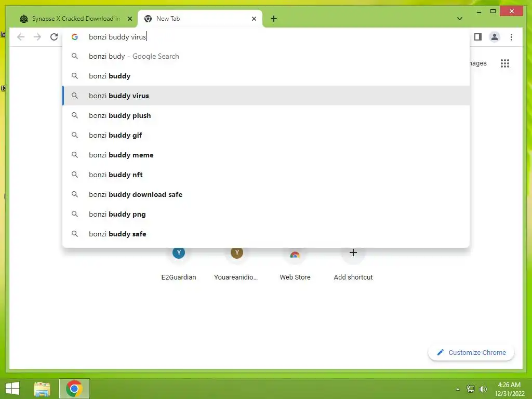Choose the 'bonzi buddy gif' suggestion
532x399 pixels.
pos(266,135)
